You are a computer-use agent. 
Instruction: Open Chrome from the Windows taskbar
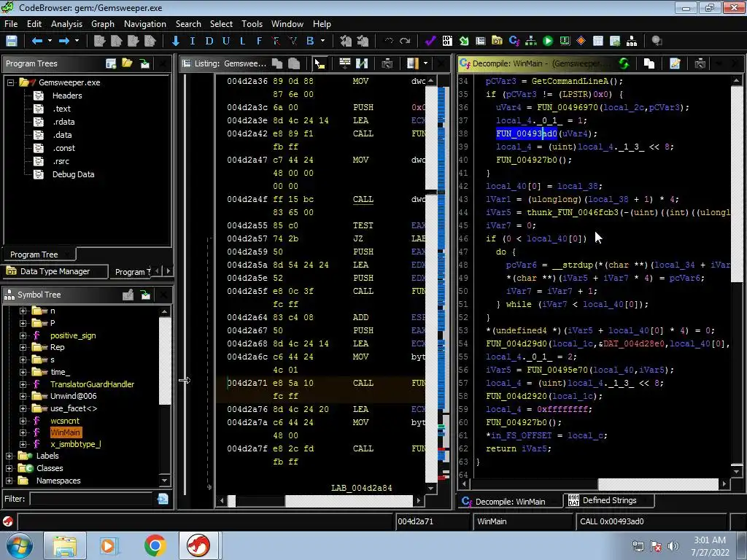coord(155,545)
